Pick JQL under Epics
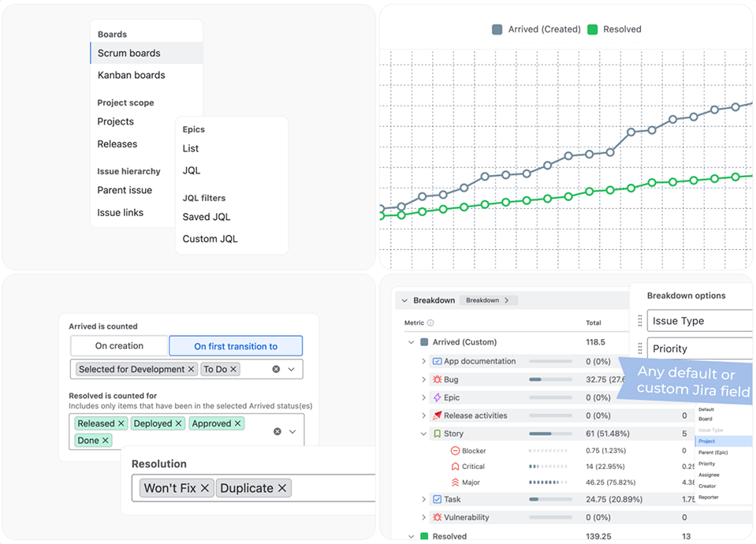This screenshot has width=756, height=544. point(192,170)
